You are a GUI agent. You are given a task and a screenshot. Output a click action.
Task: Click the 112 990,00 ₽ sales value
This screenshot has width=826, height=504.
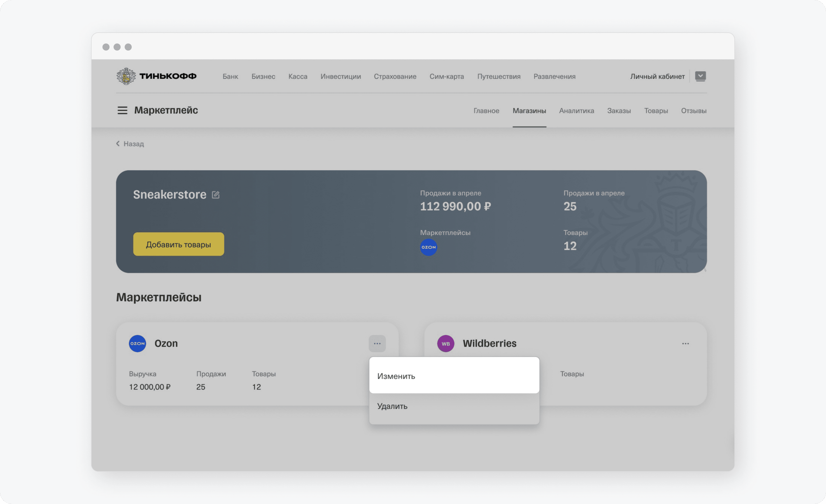(455, 206)
